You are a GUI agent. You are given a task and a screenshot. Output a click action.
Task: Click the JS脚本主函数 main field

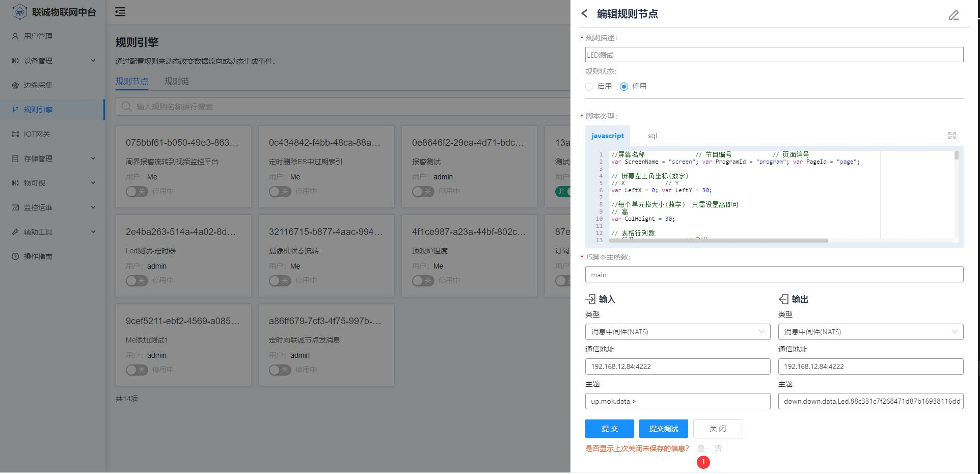pos(774,274)
